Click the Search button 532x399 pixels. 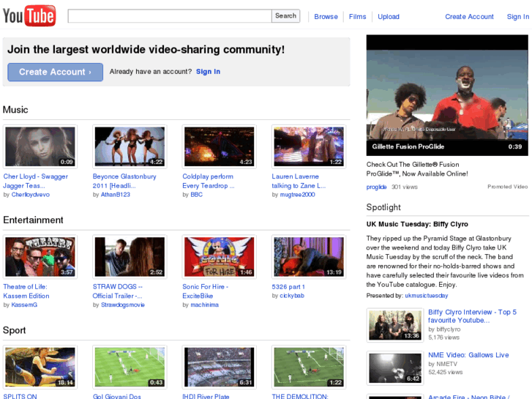(x=285, y=16)
